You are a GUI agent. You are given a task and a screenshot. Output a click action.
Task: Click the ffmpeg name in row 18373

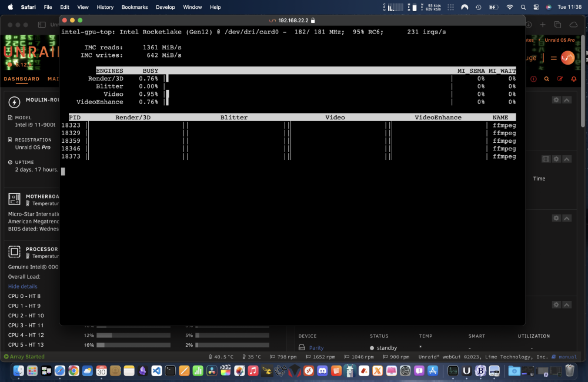point(505,156)
